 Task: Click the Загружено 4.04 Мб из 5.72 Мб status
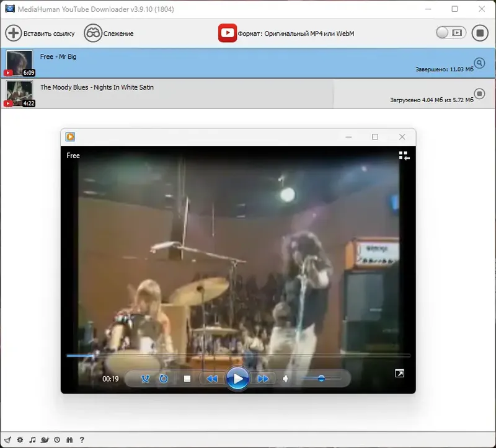click(x=432, y=100)
